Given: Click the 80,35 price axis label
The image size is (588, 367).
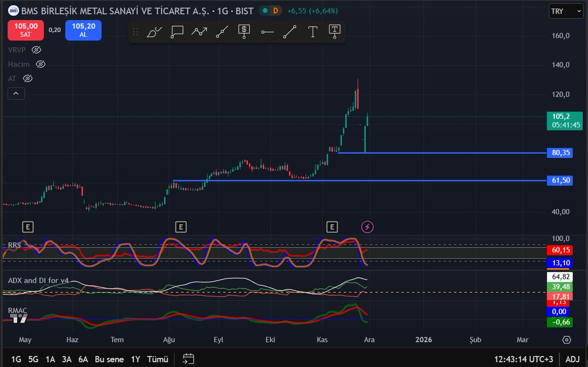Looking at the screenshot, I should pyautogui.click(x=561, y=153).
